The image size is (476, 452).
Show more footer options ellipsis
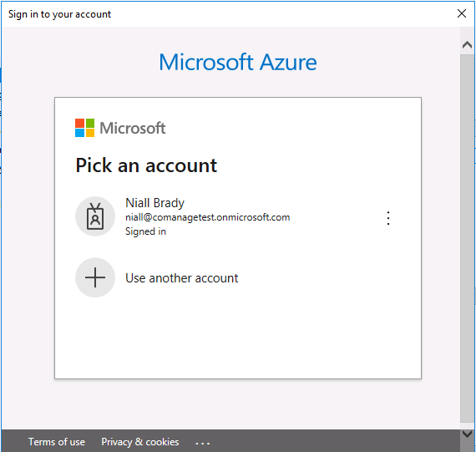pyautogui.click(x=202, y=443)
